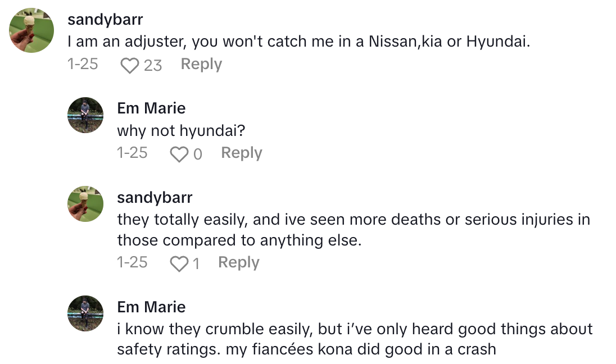Like sandybarr's reply about deaths and injuries

179,262
